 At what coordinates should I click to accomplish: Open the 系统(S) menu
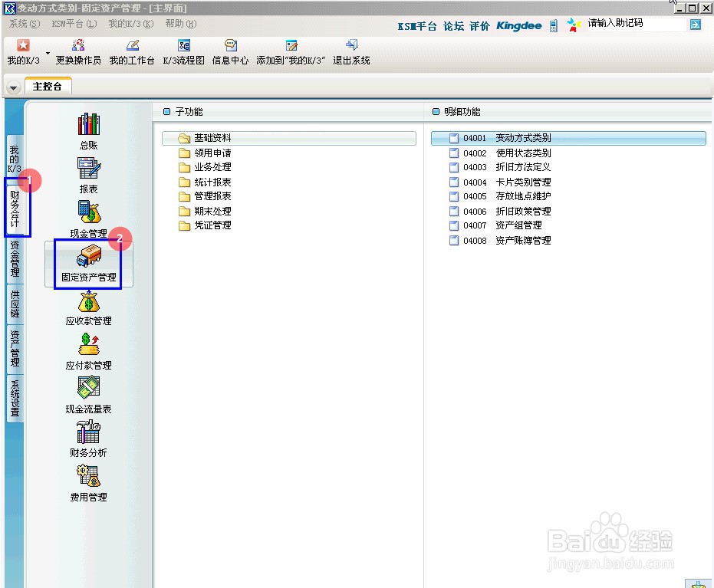pos(25,24)
